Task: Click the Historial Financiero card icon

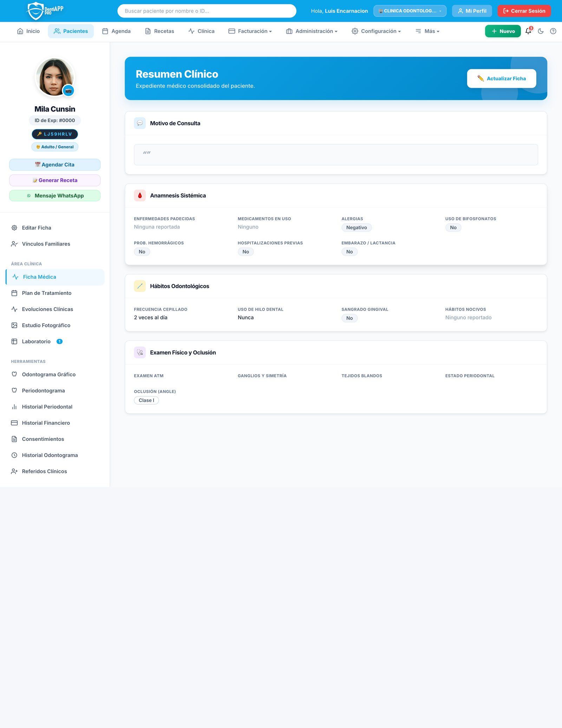Action: [14, 423]
